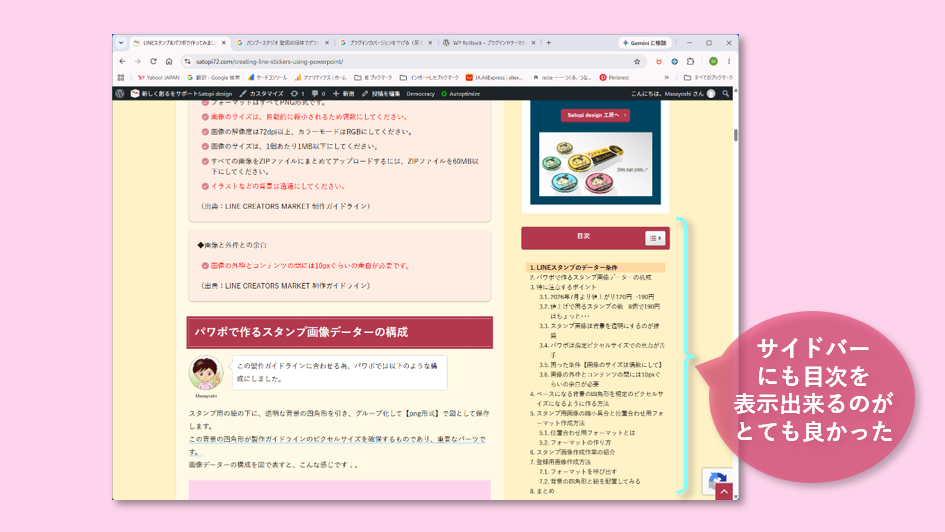Image resolution: width=945 pixels, height=532 pixels.
Task: Reload the current page
Action: tap(153, 61)
